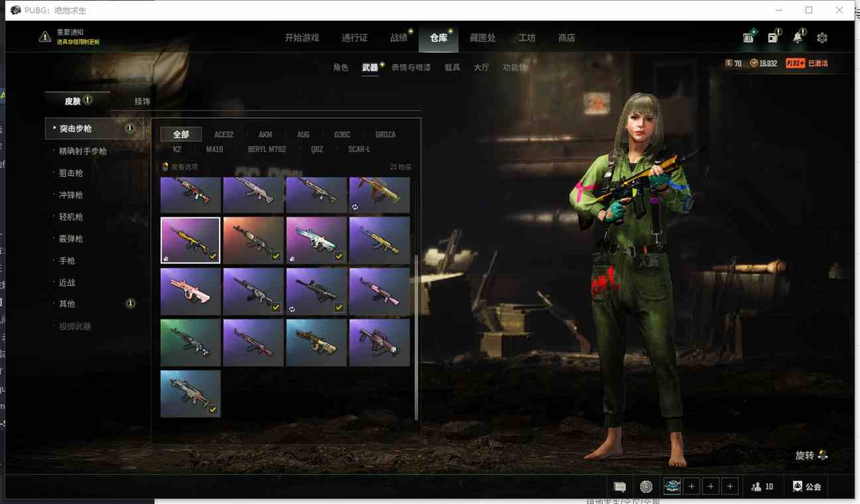Toggle checkmark on the selected yellow rifle skin
Screen dimensions: 860x504
coord(213,256)
